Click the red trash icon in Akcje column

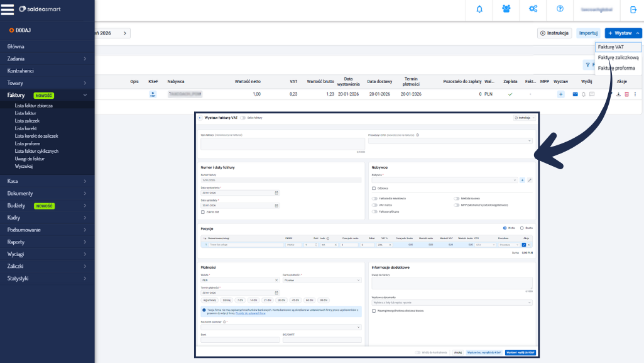point(626,94)
